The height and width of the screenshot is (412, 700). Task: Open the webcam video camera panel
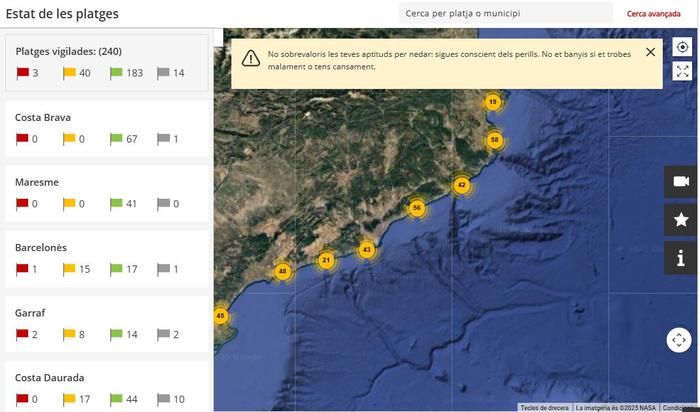point(681,181)
